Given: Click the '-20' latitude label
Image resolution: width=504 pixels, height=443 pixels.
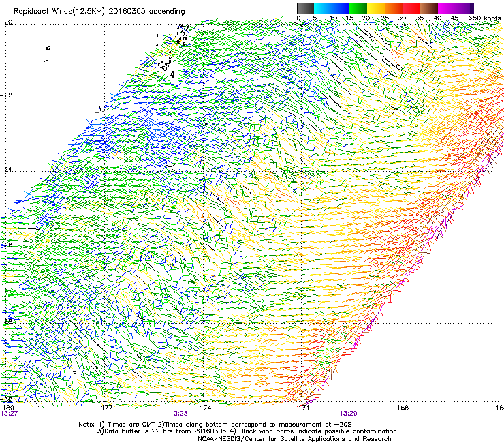Looking at the screenshot, I should pyautogui.click(x=7, y=22).
